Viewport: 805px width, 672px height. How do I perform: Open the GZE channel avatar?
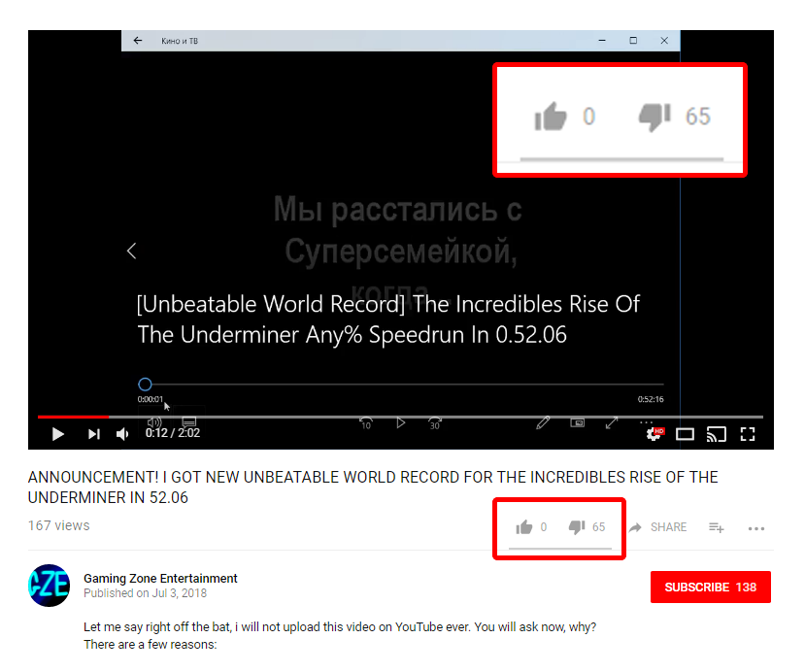(x=49, y=586)
